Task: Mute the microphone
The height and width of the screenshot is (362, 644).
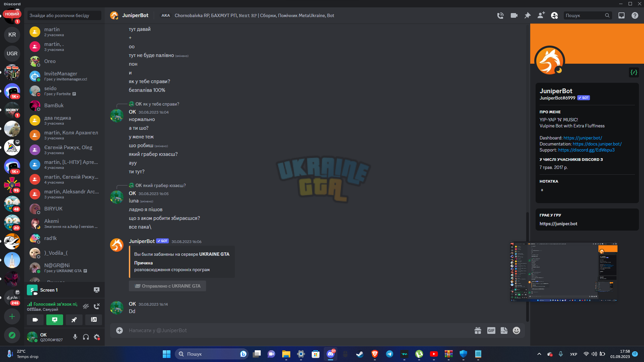Action: (x=75, y=337)
